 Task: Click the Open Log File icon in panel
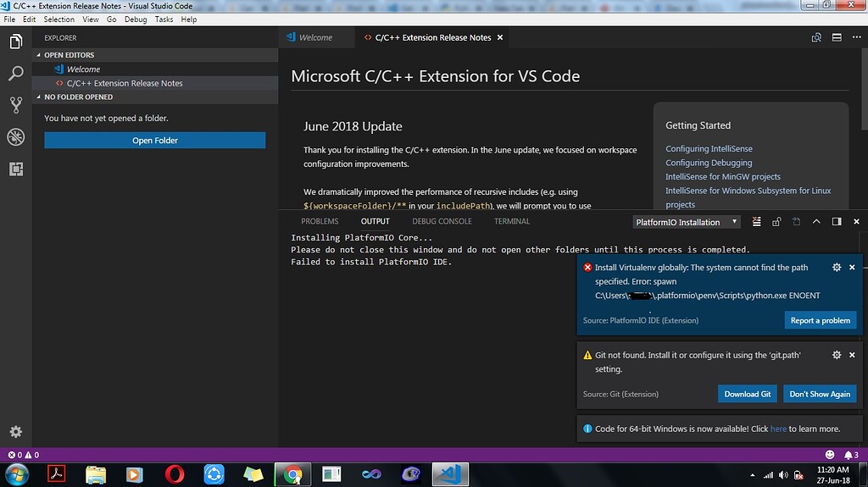(796, 221)
